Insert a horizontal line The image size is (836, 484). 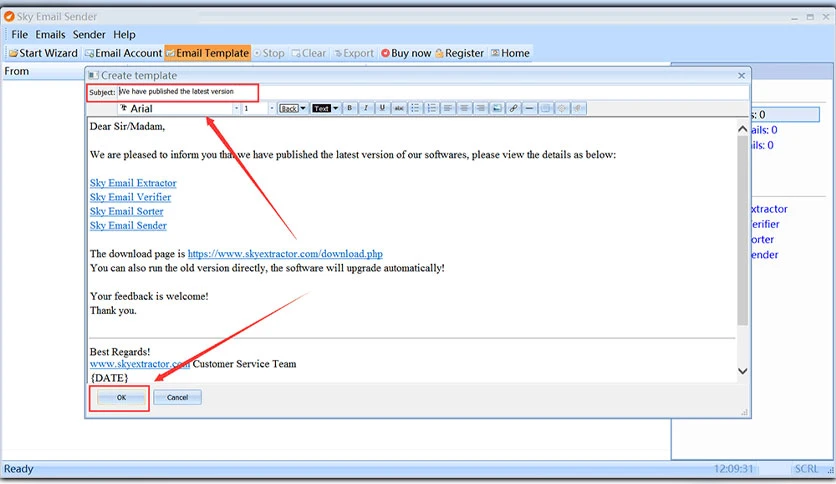coord(529,108)
